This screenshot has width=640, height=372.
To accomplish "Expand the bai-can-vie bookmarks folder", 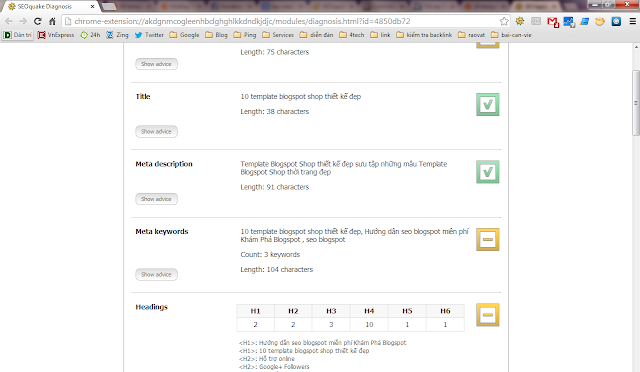I will coord(511,35).
